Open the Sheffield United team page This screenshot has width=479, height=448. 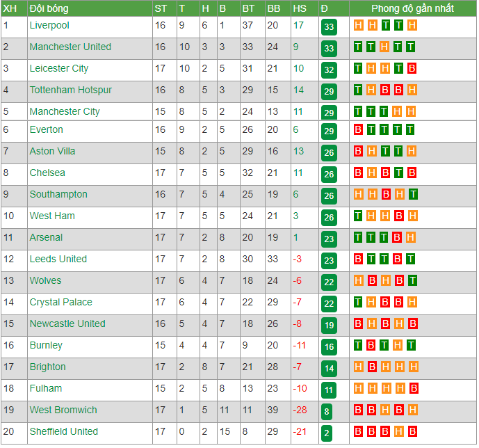[x=64, y=431]
